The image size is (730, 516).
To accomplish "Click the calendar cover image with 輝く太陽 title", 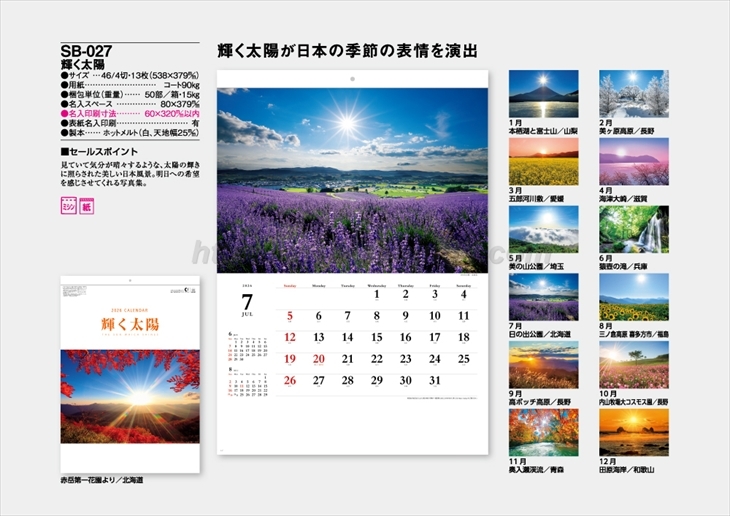I will tap(130, 375).
